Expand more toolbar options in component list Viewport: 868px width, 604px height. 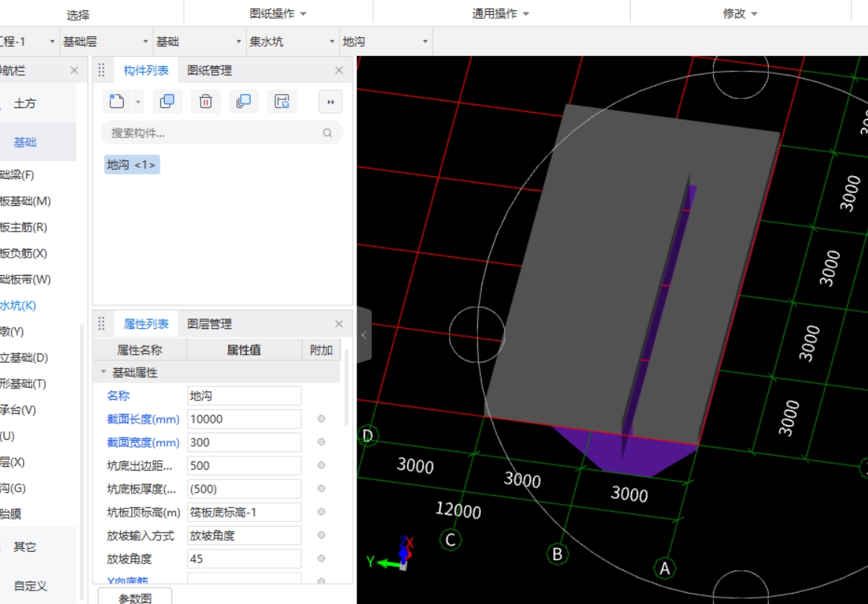(x=330, y=102)
